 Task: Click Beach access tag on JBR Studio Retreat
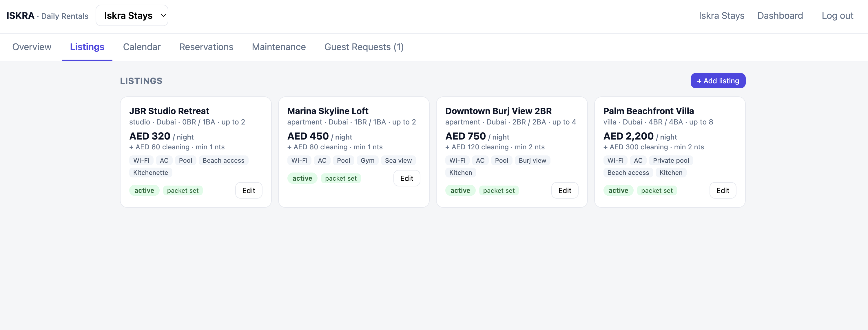[x=223, y=160]
